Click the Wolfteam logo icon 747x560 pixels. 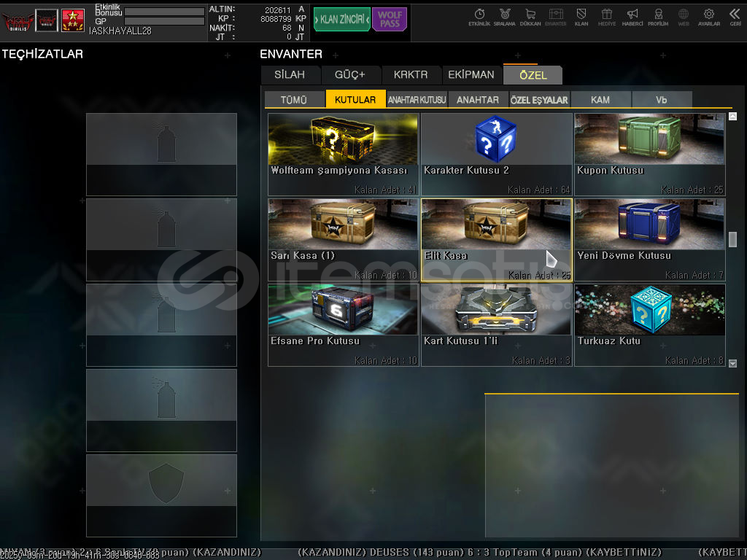(18, 20)
